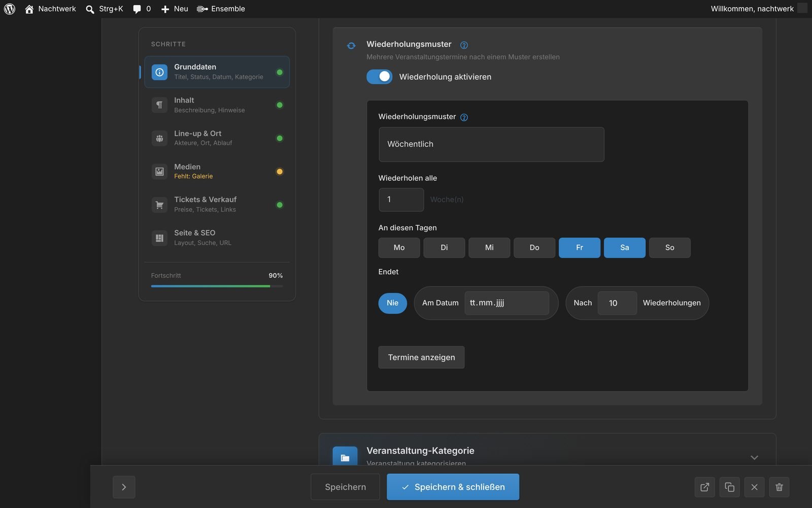Expand the Veranstaltung-Kategorie section chevron
Screen dimensions: 812x508
pos(755,458)
